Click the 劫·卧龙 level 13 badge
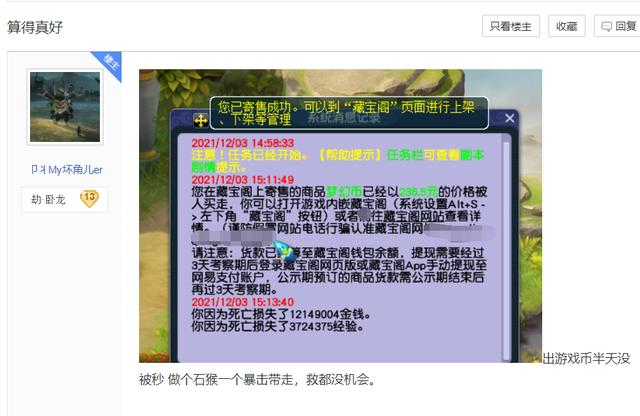The image size is (640, 416). [64, 199]
